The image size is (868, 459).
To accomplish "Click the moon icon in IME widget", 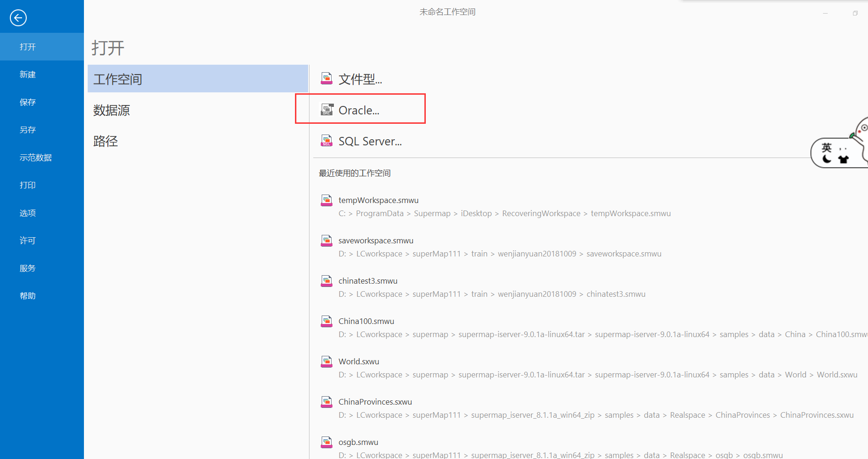I will click(827, 159).
